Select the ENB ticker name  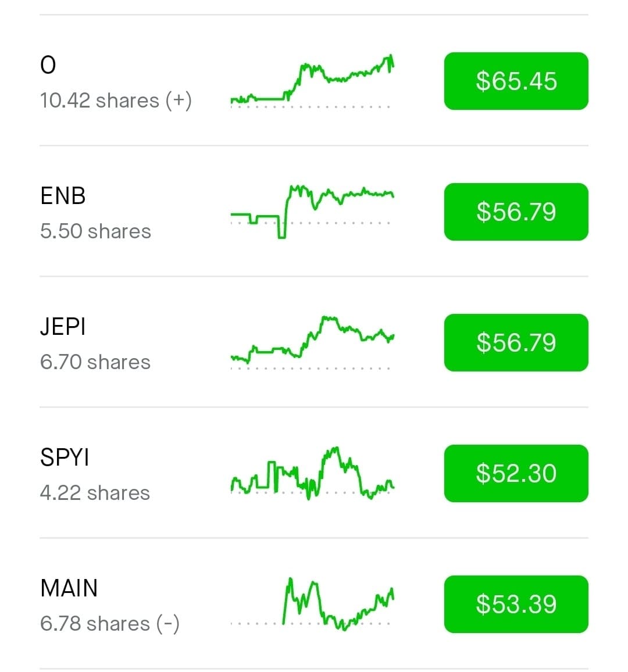click(63, 196)
